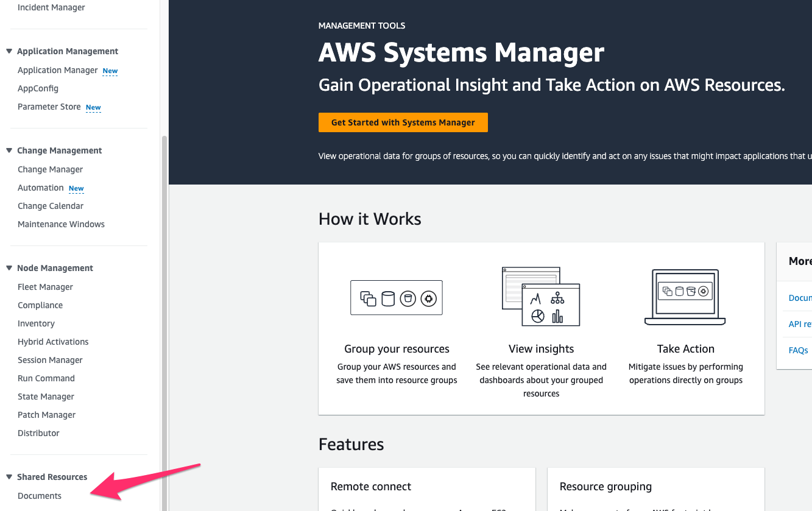Click the New badge beside Parameter Store

[93, 107]
